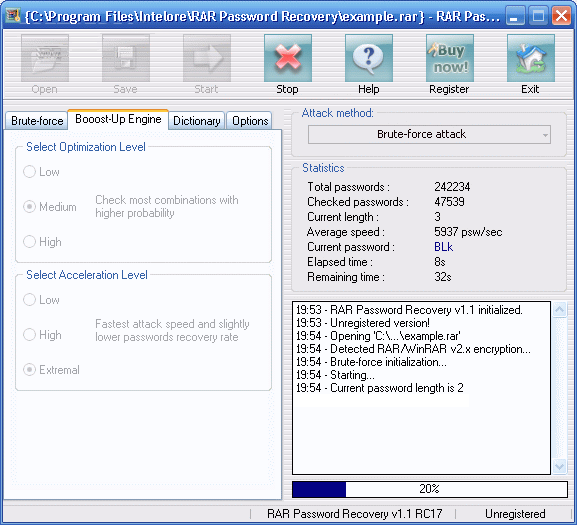Click the average speed 5937 psw/sec
Image resolution: width=577 pixels, height=525 pixels.
(x=468, y=232)
